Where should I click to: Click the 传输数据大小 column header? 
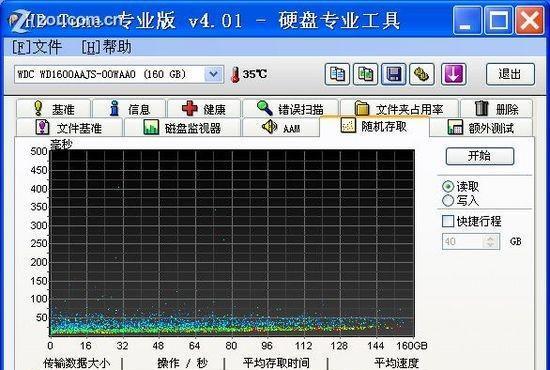click(76, 363)
